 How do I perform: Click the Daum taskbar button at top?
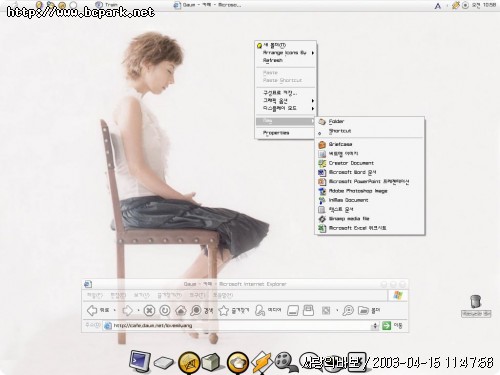(x=207, y=5)
